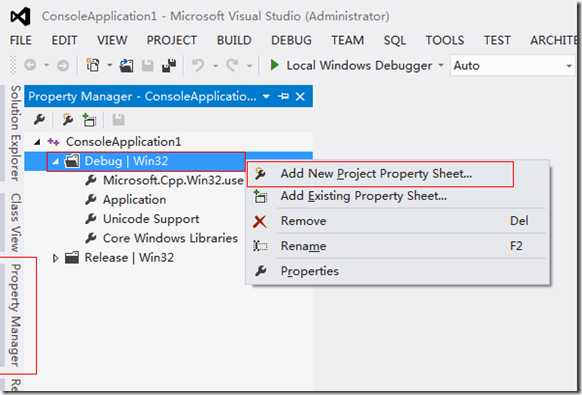Screen dimensions: 582x395
Task: Open the FILE menu
Action: tap(21, 40)
